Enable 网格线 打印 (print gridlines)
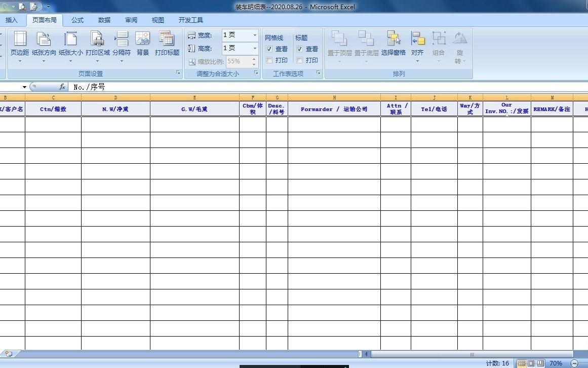 click(269, 60)
